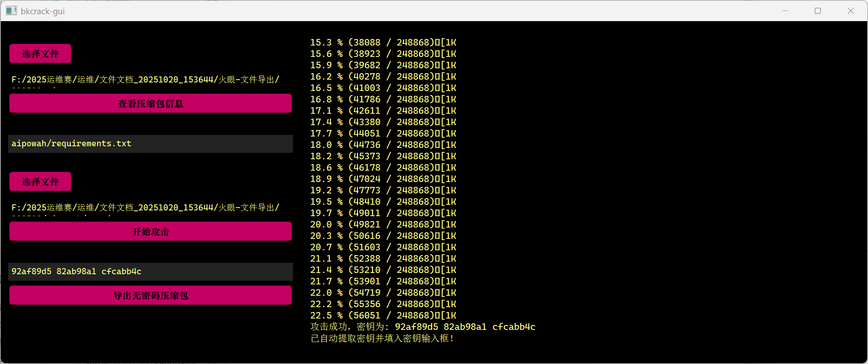Click the log line 16.5 % (41003 / 248868)
The image size is (868, 364).
(383, 88)
